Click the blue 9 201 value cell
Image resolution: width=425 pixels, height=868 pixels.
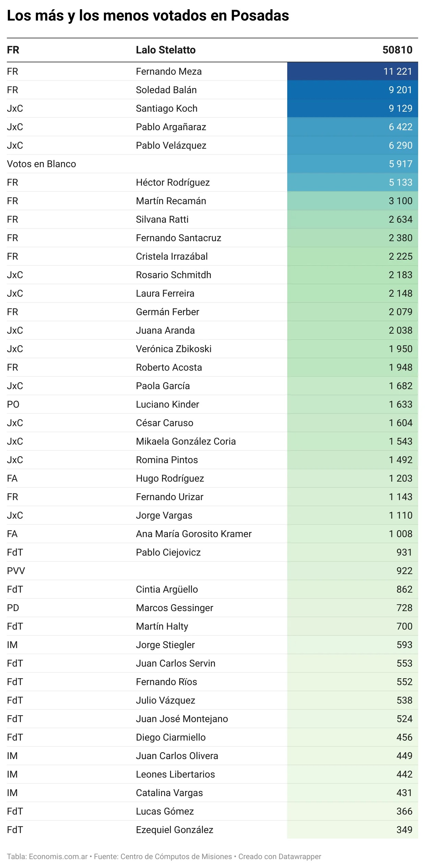352,90
